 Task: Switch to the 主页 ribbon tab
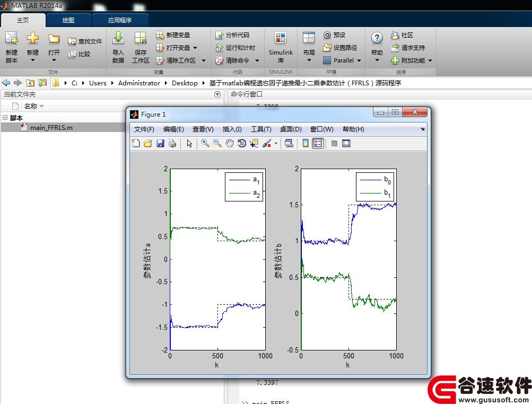pos(23,20)
